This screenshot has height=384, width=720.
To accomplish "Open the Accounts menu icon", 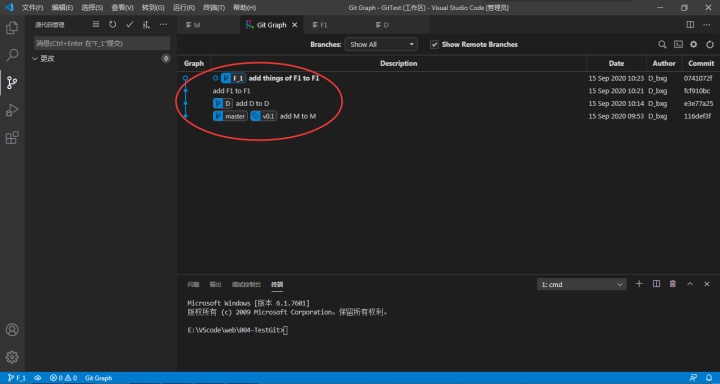I will (12, 330).
